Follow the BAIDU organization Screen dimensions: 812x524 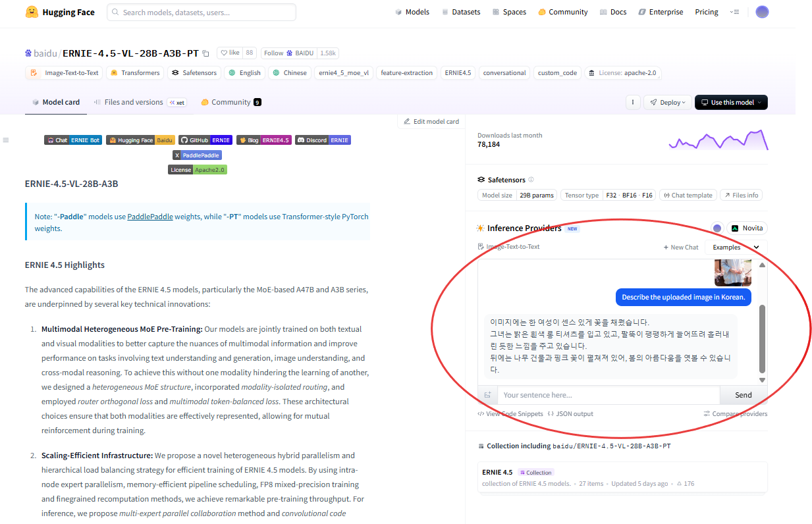pos(288,53)
